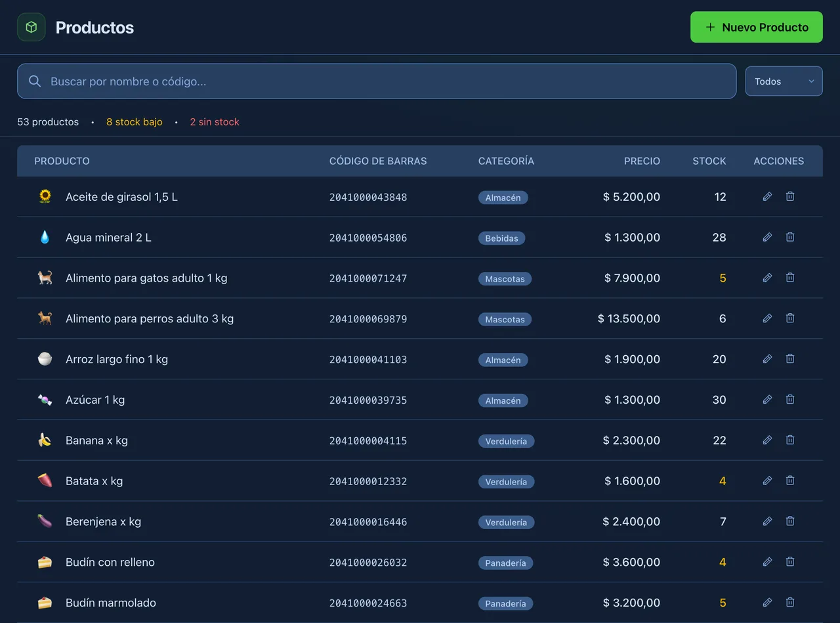The image size is (840, 623).
Task: Click the 2 sin stock indicator
Action: (x=215, y=122)
